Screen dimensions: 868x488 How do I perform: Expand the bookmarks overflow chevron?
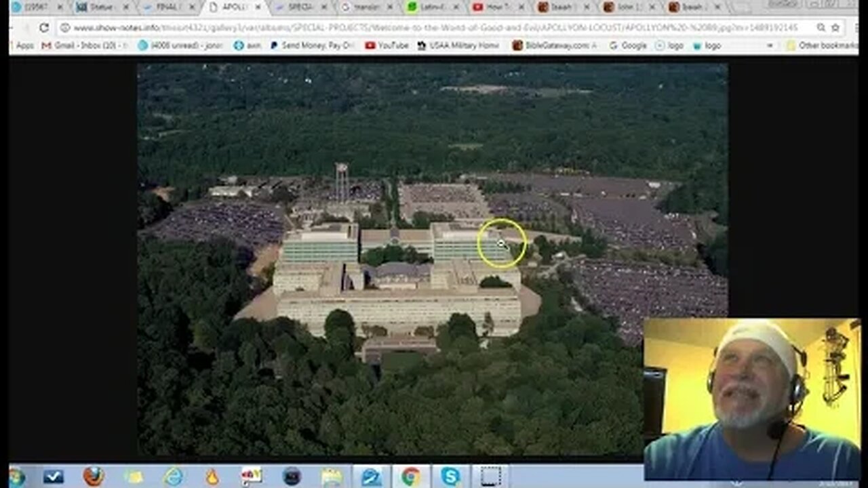click(770, 45)
